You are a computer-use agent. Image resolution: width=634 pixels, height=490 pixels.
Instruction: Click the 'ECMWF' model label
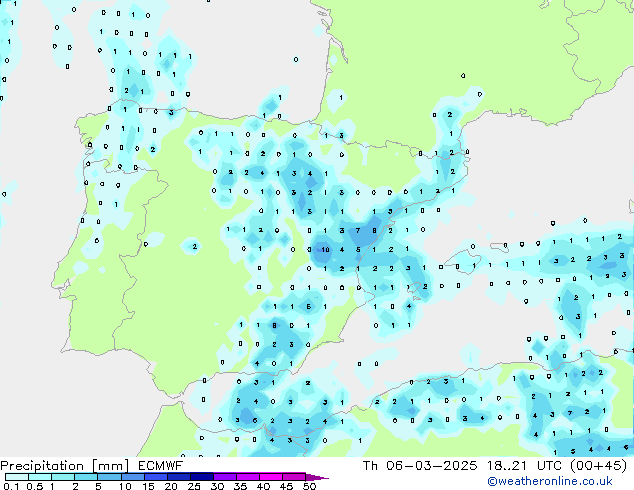pyautogui.click(x=161, y=466)
